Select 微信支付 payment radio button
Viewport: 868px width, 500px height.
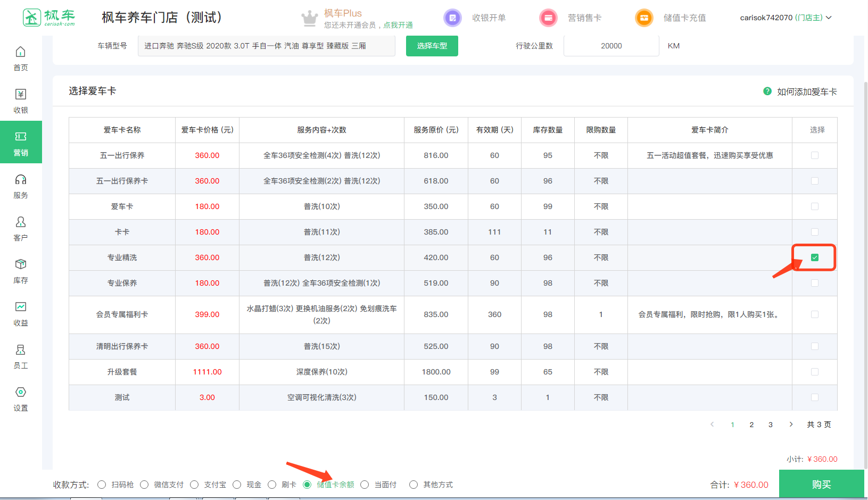pos(144,485)
